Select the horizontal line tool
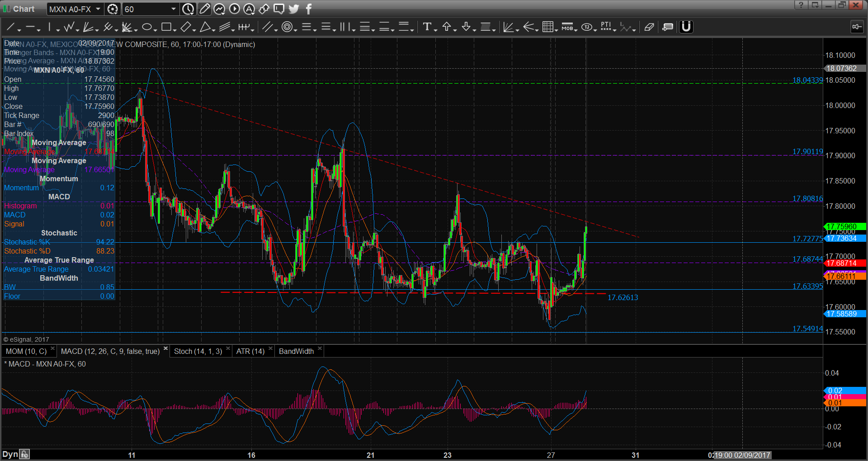868x461 pixels. pyautogui.click(x=30, y=27)
